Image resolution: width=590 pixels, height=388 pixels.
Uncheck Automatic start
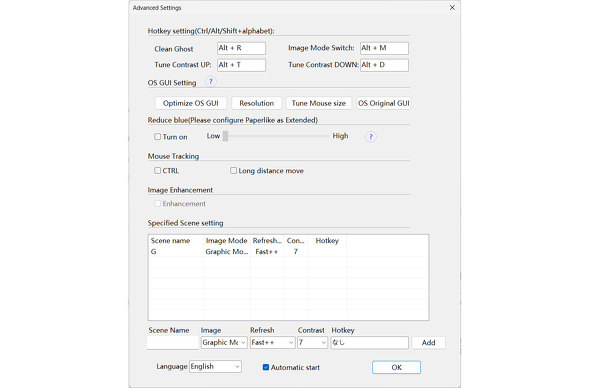tap(266, 367)
